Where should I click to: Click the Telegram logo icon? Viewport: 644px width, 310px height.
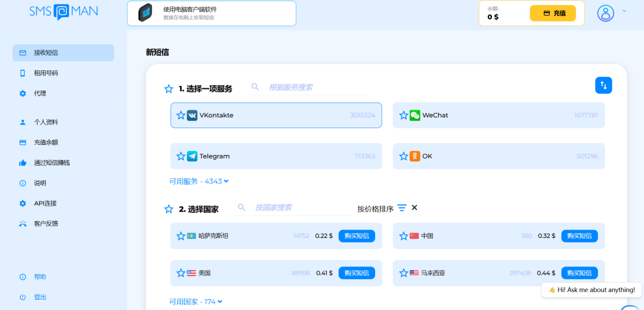pyautogui.click(x=192, y=156)
